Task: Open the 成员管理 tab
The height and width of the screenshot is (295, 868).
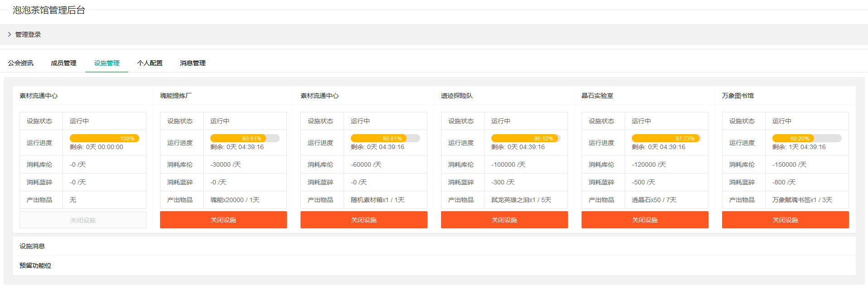Action: coord(63,63)
